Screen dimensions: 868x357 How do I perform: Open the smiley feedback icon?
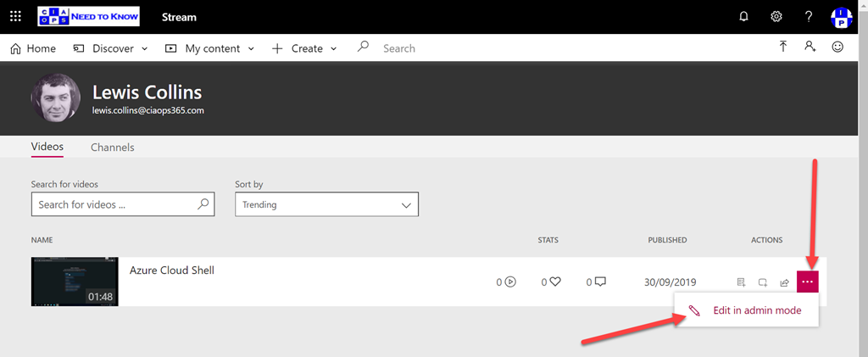(837, 47)
